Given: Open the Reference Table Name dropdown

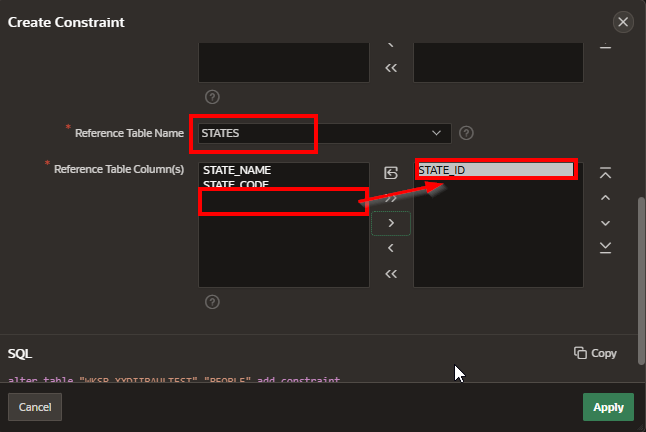Looking at the screenshot, I should pos(325,133).
